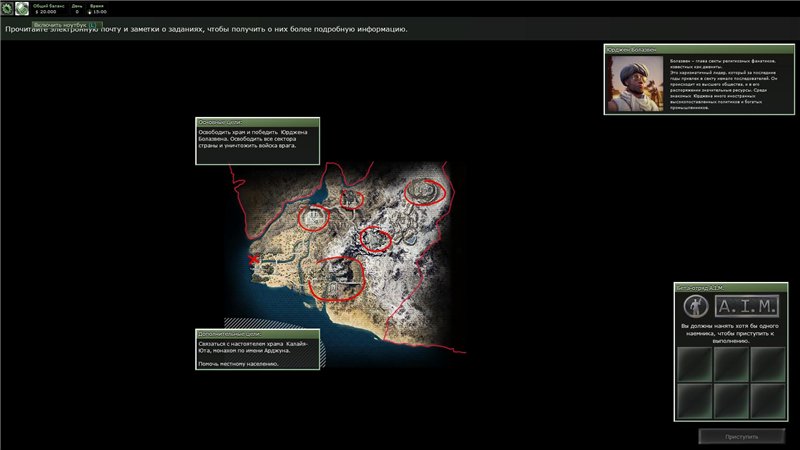Click the Юрджен Болазвен panel title
The width and height of the screenshot is (800, 450).
click(x=699, y=49)
